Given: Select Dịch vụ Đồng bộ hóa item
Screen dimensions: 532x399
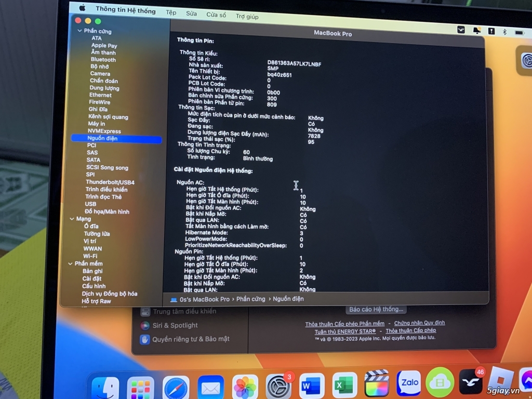Looking at the screenshot, I should coord(110,294).
